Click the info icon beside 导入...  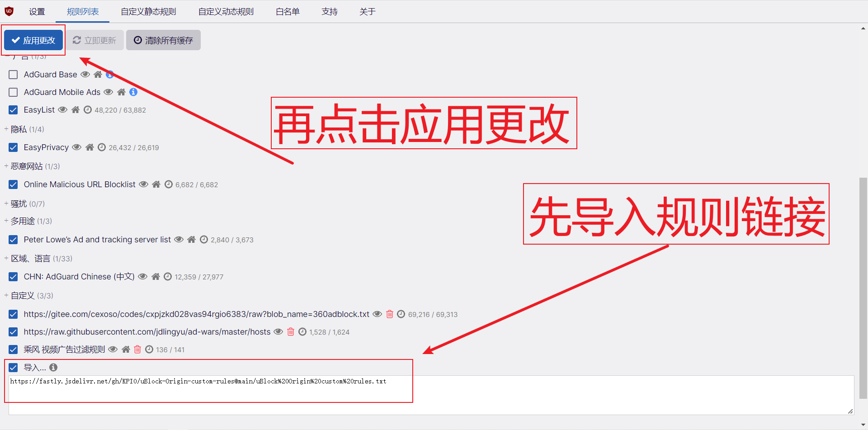[x=53, y=368]
